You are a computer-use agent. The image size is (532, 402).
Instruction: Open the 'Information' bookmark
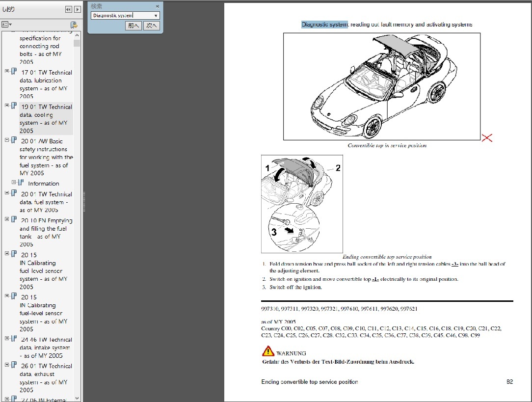click(43, 184)
